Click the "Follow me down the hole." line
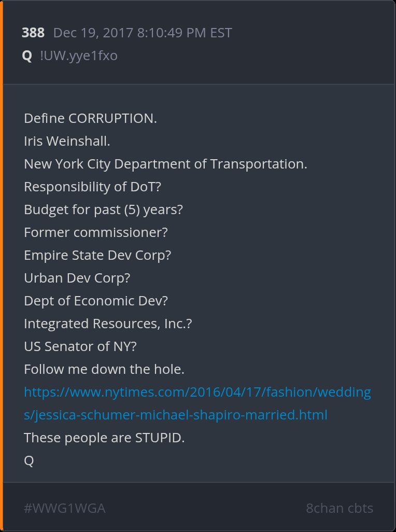This screenshot has width=396, height=532. point(104,369)
